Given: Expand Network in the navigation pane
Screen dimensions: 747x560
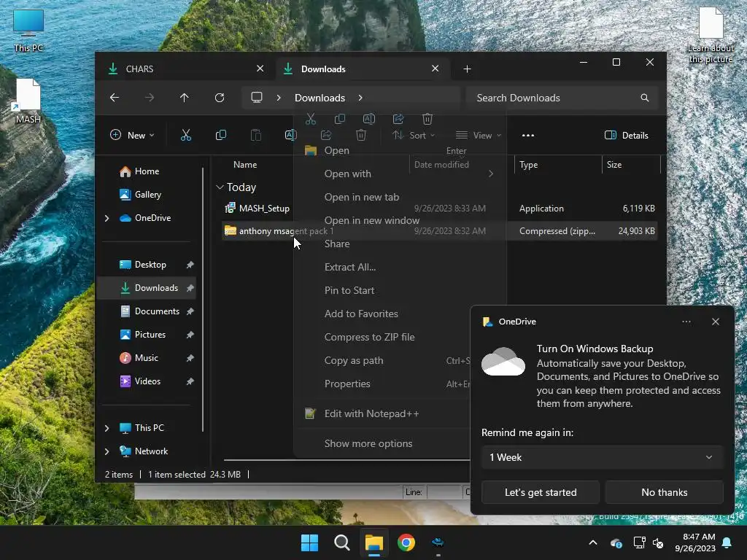Looking at the screenshot, I should pyautogui.click(x=107, y=451).
